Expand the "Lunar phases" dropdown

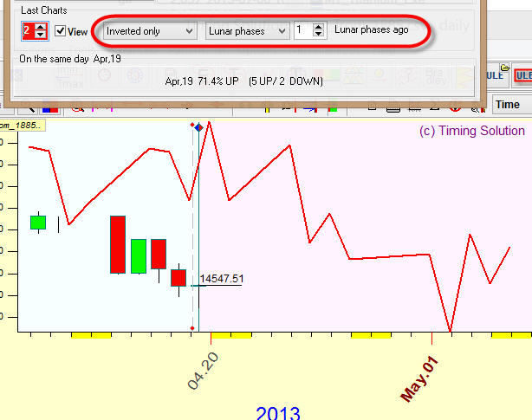247,31
